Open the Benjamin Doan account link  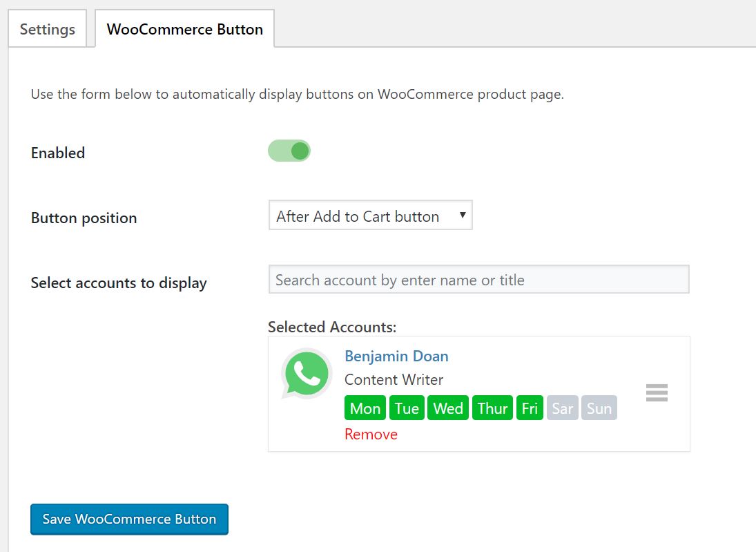[x=396, y=356]
